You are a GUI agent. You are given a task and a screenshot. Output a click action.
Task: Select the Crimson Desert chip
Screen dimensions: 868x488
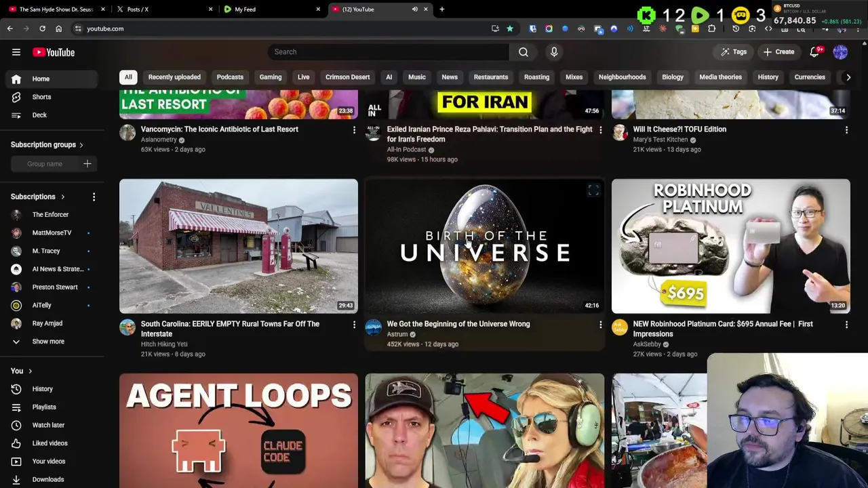click(347, 77)
